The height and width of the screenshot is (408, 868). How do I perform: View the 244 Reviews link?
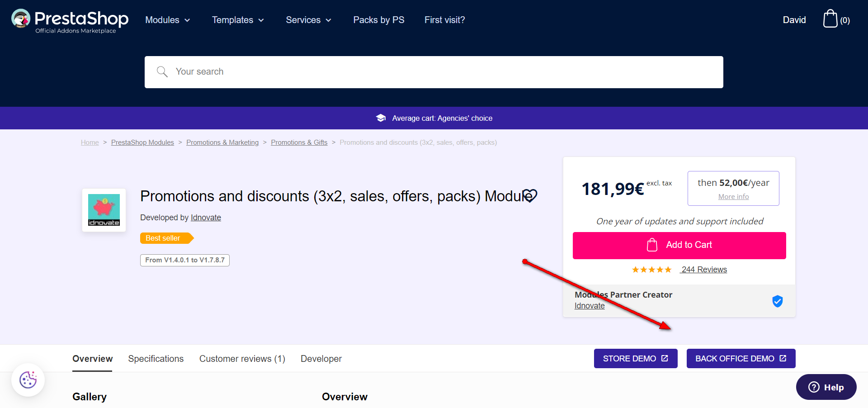[x=703, y=270]
